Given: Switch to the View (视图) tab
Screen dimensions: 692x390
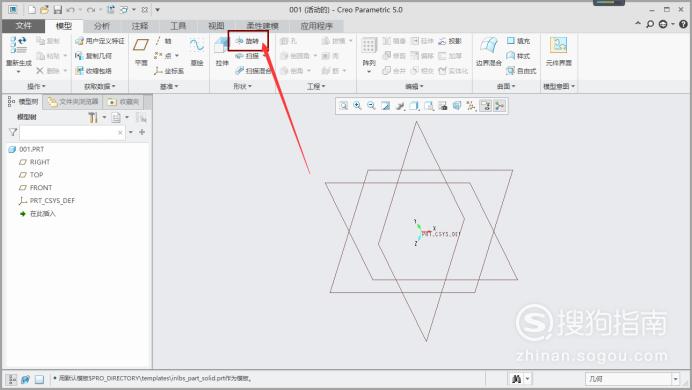Looking at the screenshot, I should click(216, 26).
